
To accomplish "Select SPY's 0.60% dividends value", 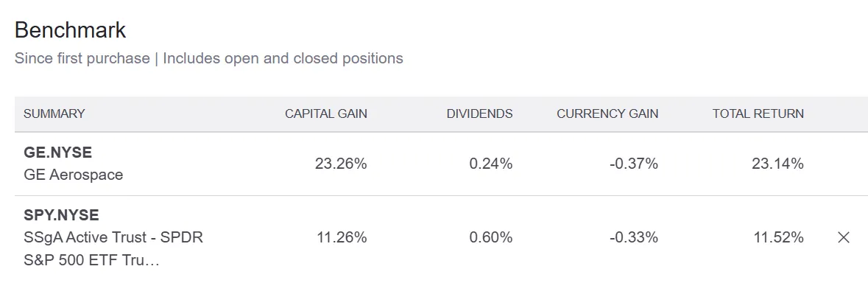I will (490, 237).
